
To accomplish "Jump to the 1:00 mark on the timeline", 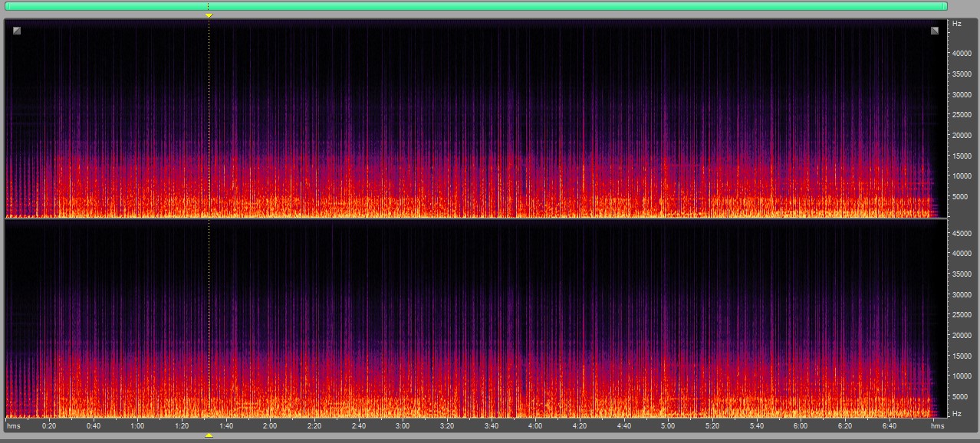I will pos(137,425).
